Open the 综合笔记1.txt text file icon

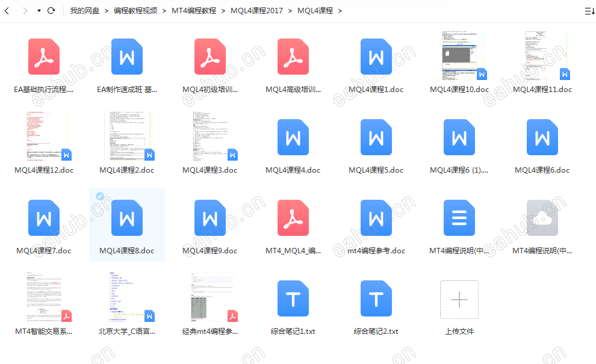293,299
